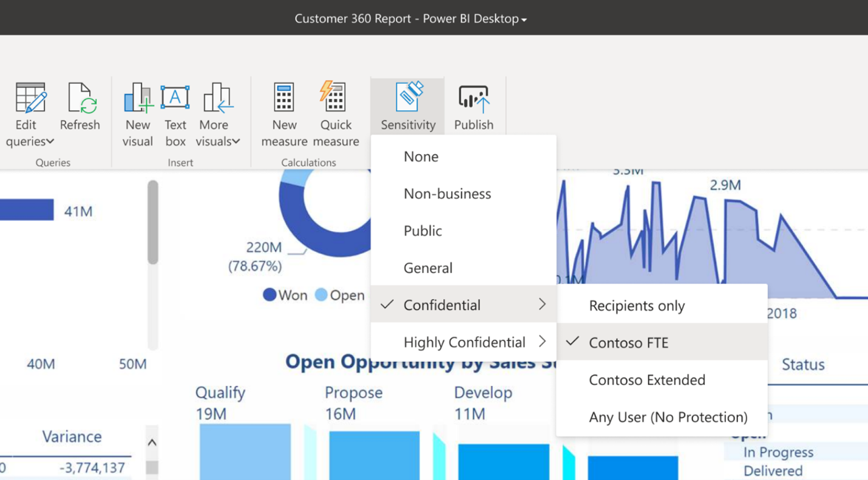Screen dimensions: 868x480
Task: Select Any User (No Protection)
Action: pos(668,417)
